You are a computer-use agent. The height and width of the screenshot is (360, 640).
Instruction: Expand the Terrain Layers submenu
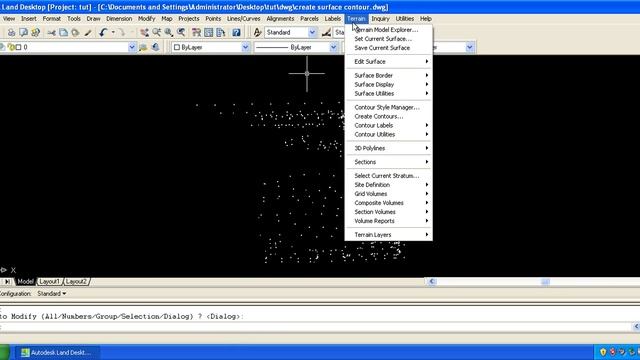point(389,235)
